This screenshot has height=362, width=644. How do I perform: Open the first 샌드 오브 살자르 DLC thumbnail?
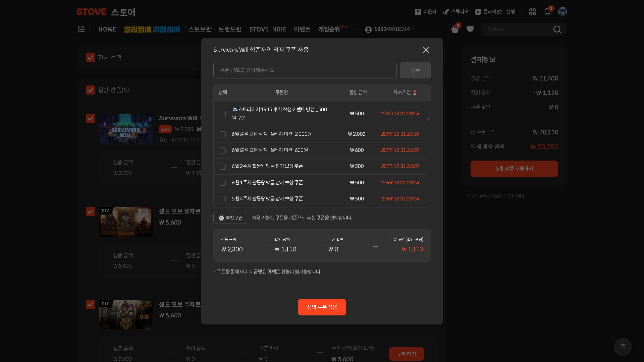126,222
